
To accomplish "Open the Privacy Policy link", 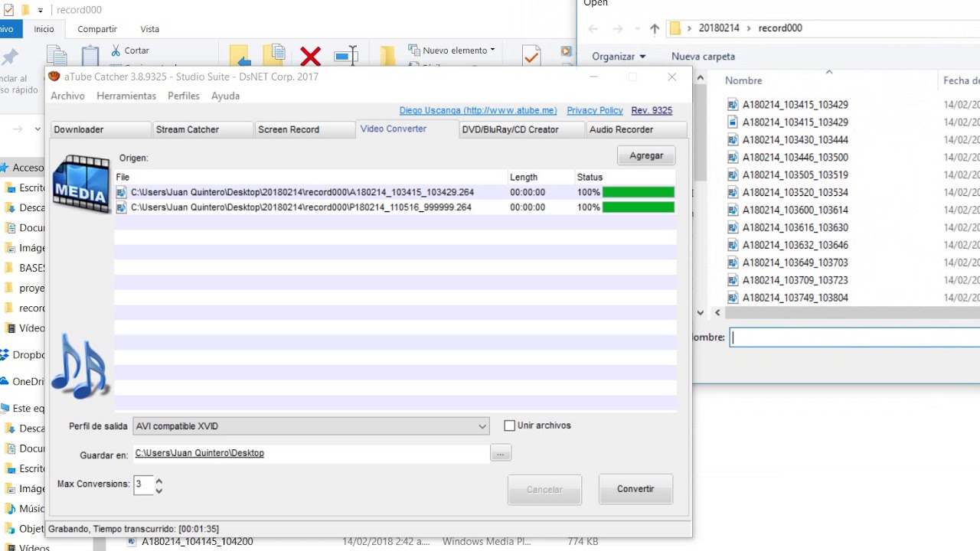I will click(595, 111).
